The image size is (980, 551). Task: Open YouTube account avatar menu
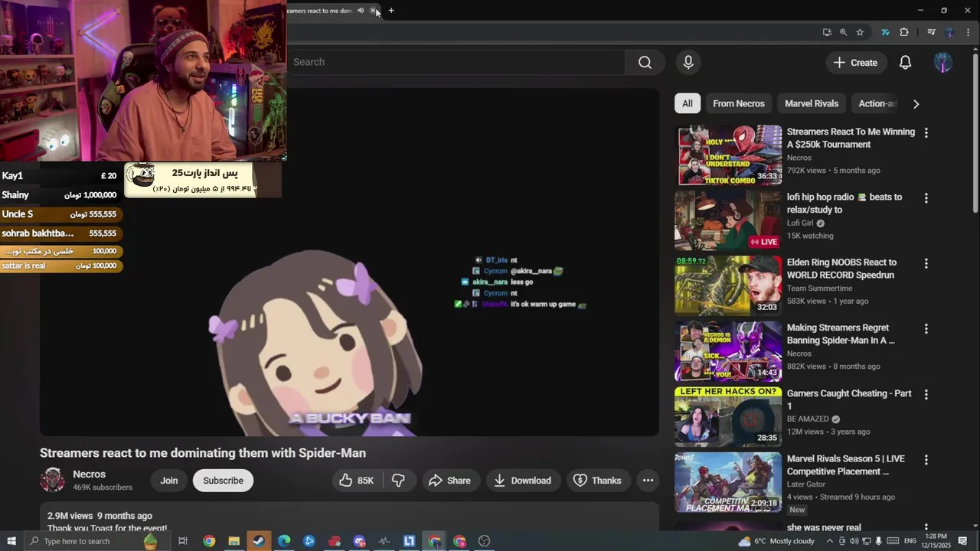coord(943,63)
